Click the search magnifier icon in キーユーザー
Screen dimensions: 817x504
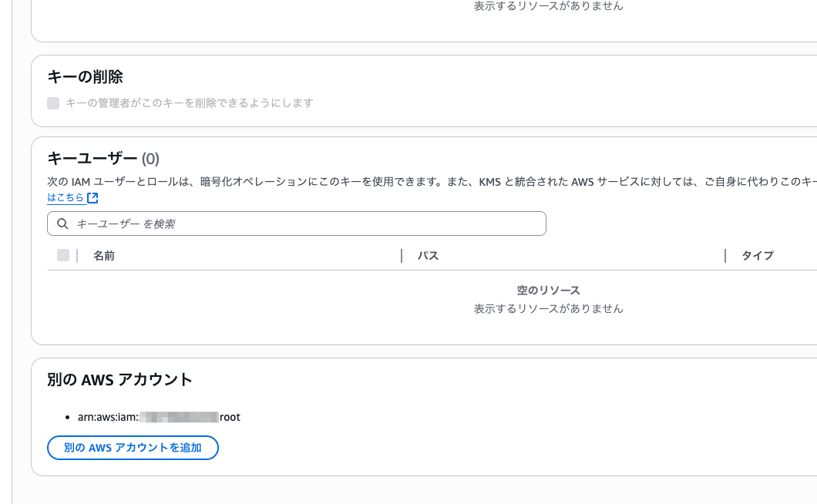point(62,223)
